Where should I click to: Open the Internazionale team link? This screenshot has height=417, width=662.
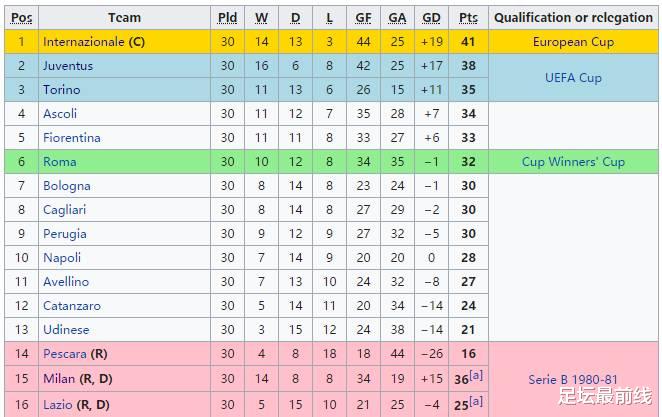click(84, 42)
